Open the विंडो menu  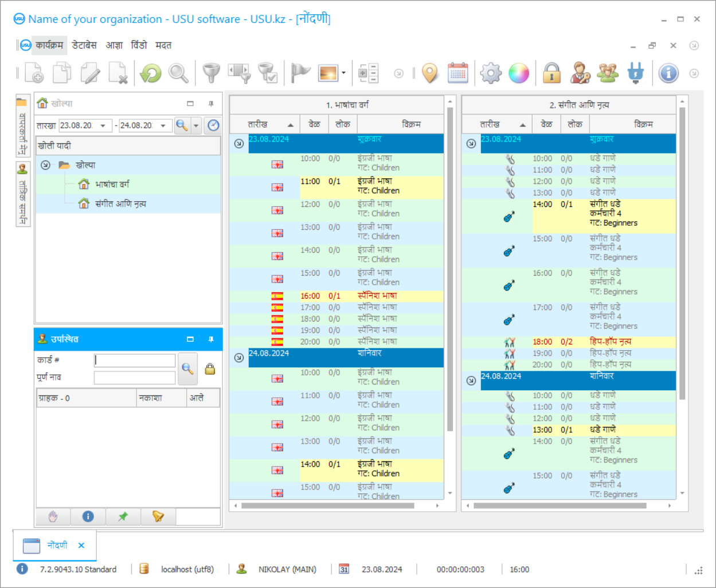coord(139,45)
